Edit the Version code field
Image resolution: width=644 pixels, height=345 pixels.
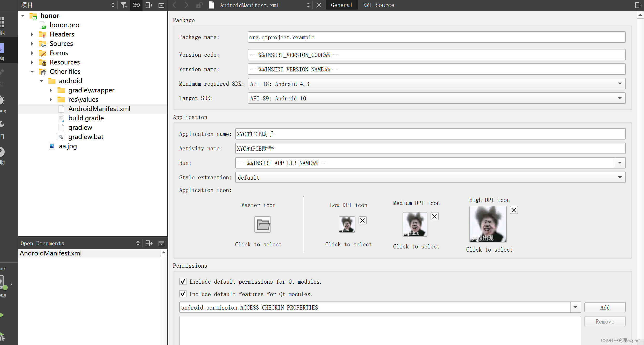coord(437,55)
